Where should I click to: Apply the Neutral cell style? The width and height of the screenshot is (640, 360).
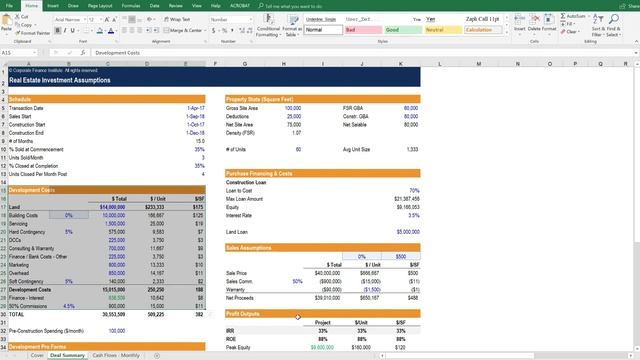(443, 30)
